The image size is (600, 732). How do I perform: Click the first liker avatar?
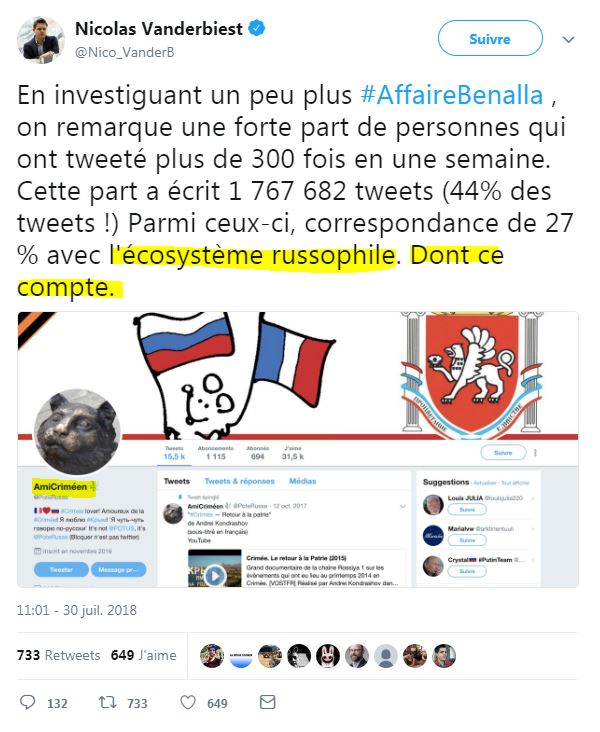pos(212,655)
